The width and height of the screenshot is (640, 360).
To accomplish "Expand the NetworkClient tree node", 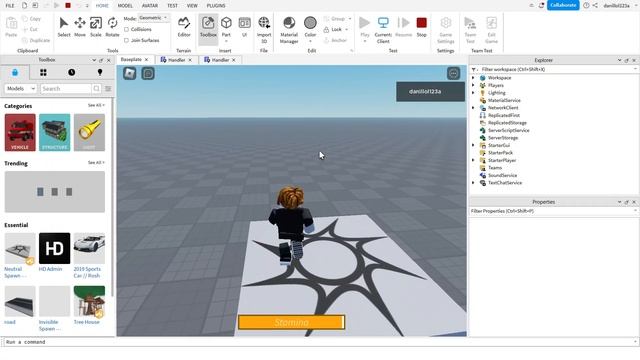I will (x=473, y=108).
